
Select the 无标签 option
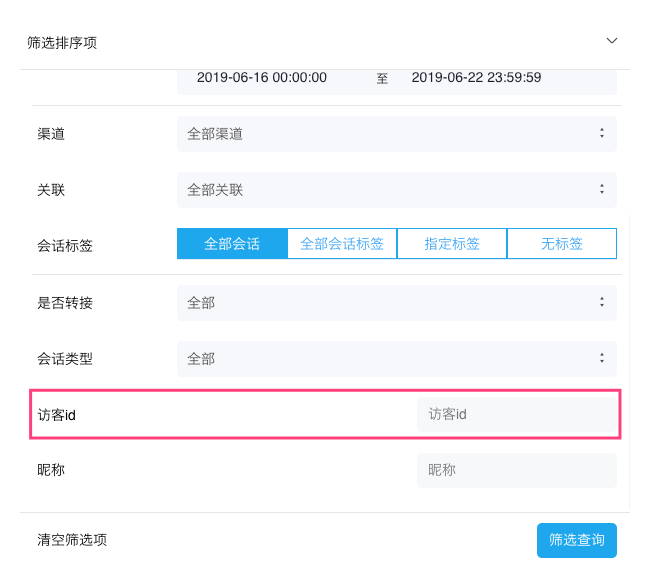coord(562,244)
